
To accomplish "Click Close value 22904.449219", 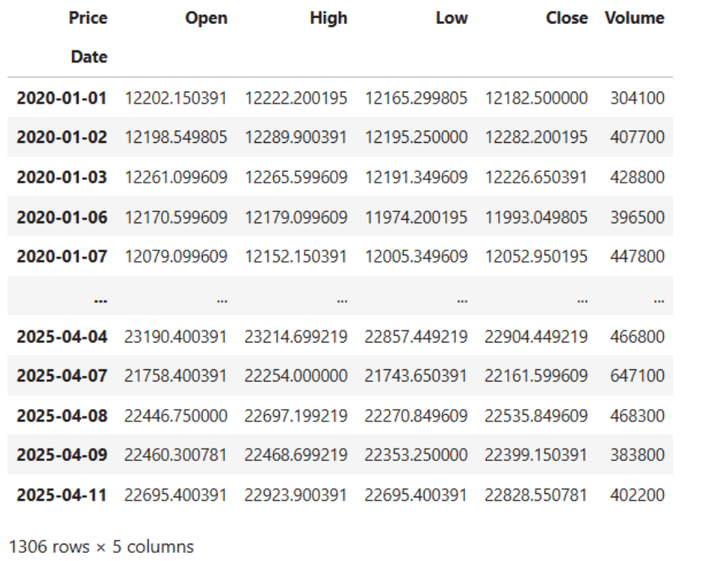I will pos(536,336).
